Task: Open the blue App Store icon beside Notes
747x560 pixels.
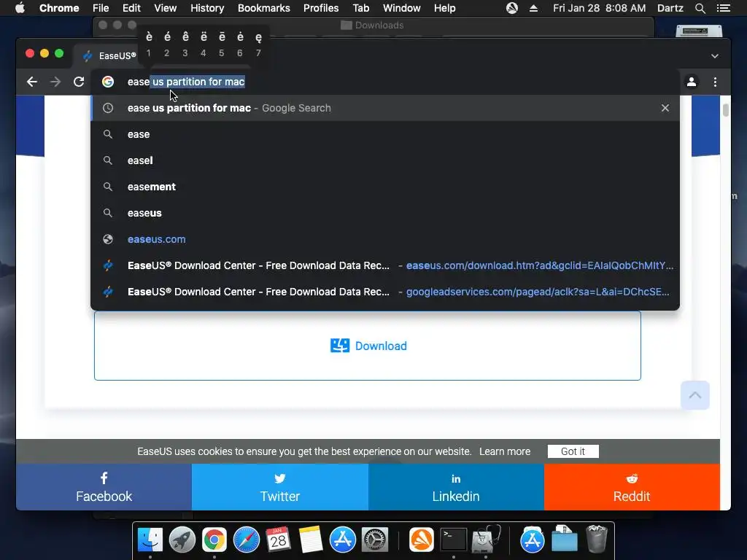Action: click(343, 540)
